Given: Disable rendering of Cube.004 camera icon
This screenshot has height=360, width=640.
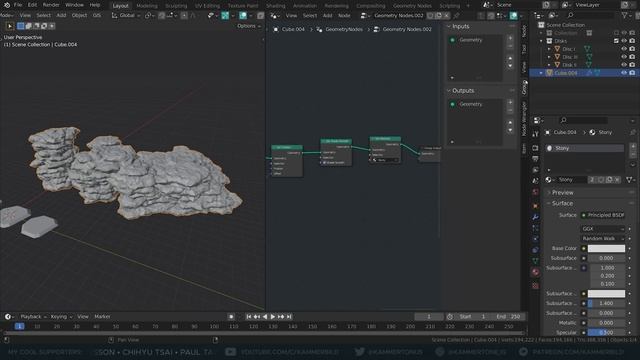Looking at the screenshot, I should point(632,73).
